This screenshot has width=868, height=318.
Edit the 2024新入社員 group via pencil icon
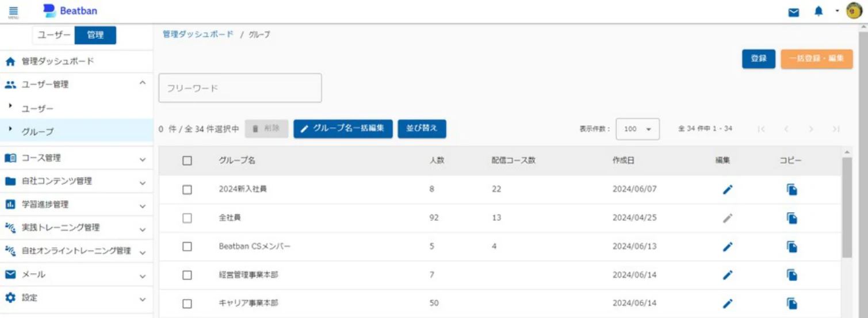point(728,189)
